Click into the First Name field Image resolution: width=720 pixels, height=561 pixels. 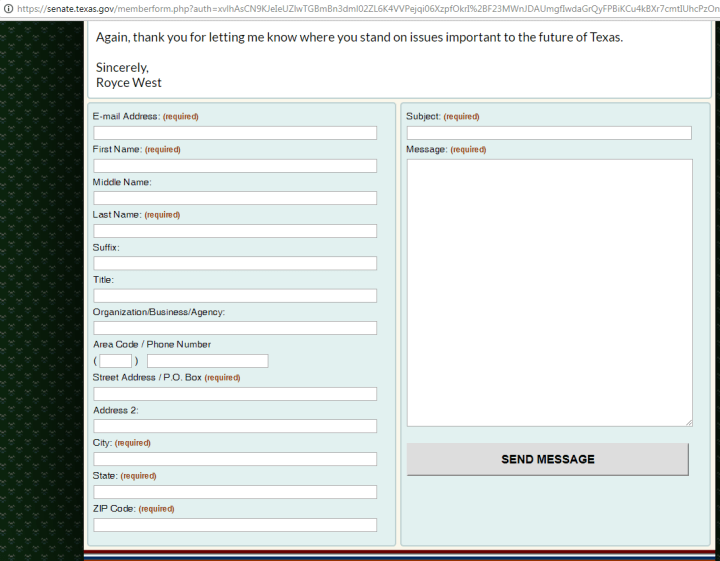pos(235,166)
